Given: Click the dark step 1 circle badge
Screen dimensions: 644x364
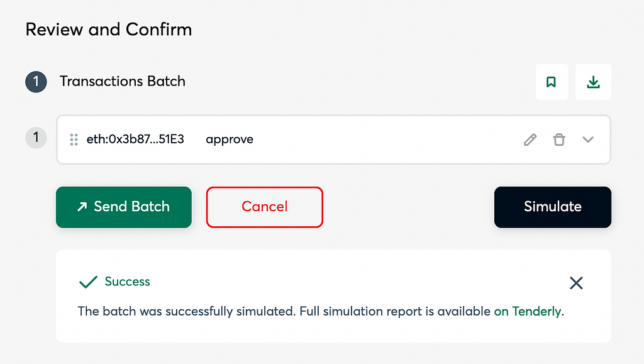Looking at the screenshot, I should point(36,82).
